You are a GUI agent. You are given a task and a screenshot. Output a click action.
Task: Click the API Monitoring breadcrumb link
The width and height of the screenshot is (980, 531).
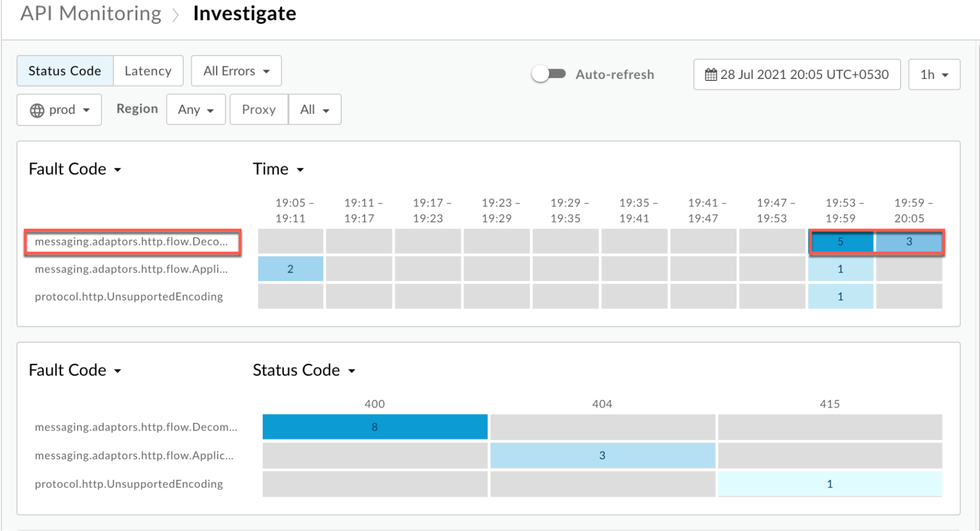point(90,13)
